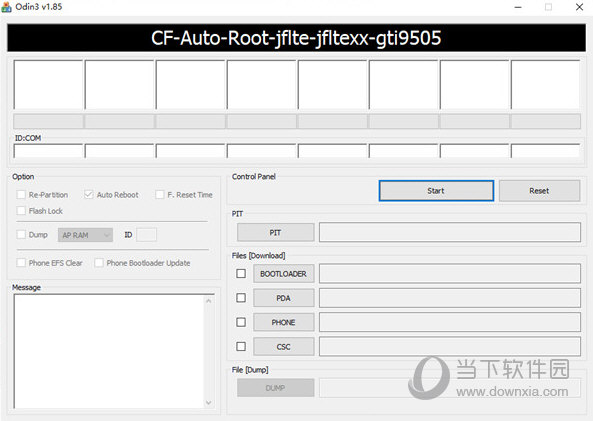Click the PIT file path field
Image resolution: width=593 pixels, height=421 pixels.
[x=450, y=232]
